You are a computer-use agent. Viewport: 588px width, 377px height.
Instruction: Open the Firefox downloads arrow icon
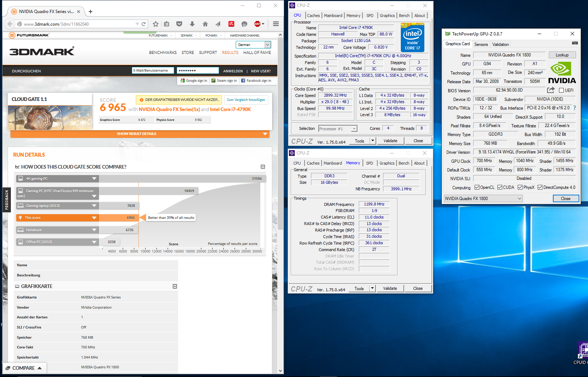[x=192, y=24]
